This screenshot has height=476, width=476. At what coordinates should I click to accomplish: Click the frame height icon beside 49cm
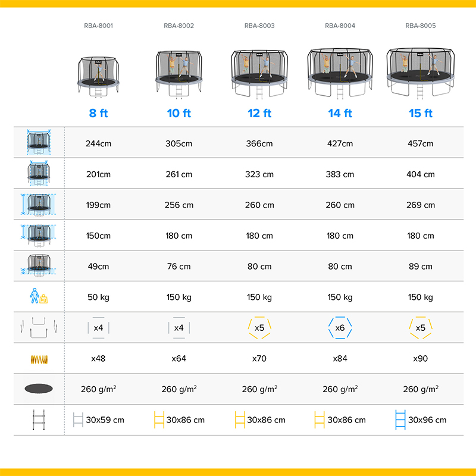[x=39, y=266]
